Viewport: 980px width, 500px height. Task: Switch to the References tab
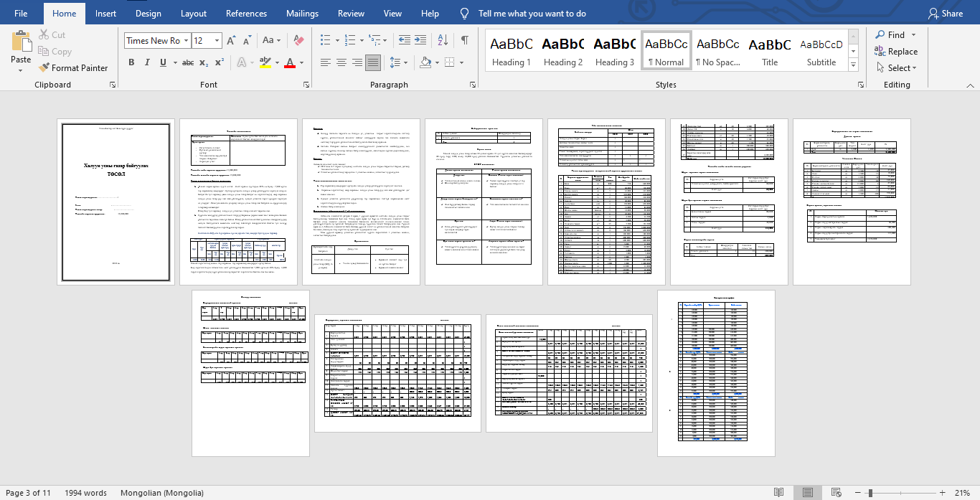(x=247, y=14)
